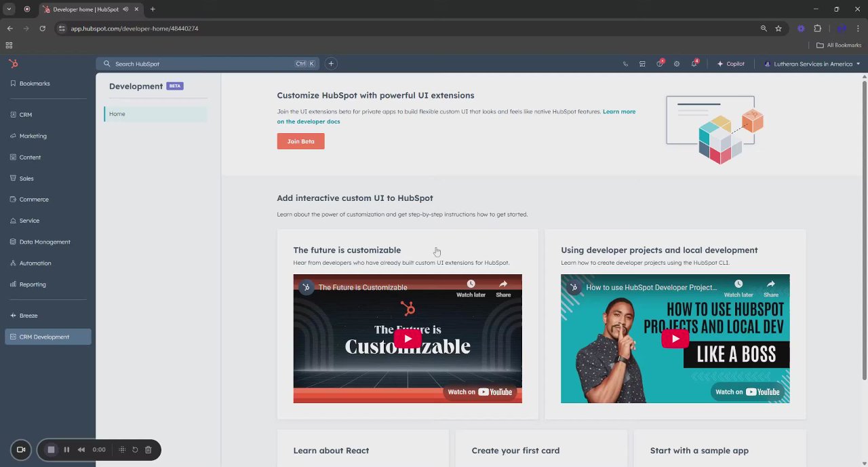
Task: Pause the screen recording
Action: 66,449
